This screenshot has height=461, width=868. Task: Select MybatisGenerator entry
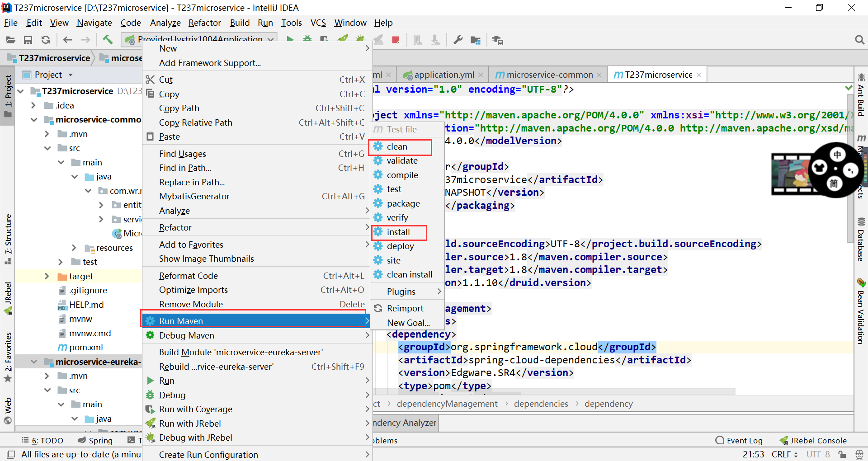[x=257, y=196]
